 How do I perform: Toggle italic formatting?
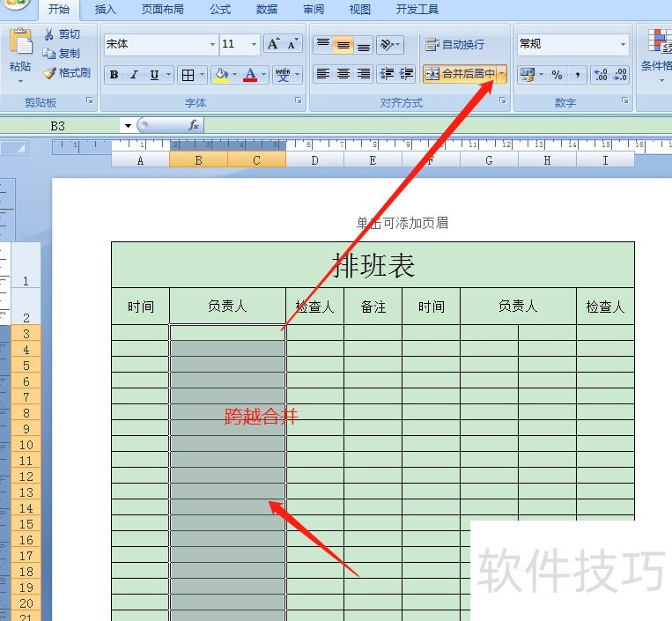point(134,75)
